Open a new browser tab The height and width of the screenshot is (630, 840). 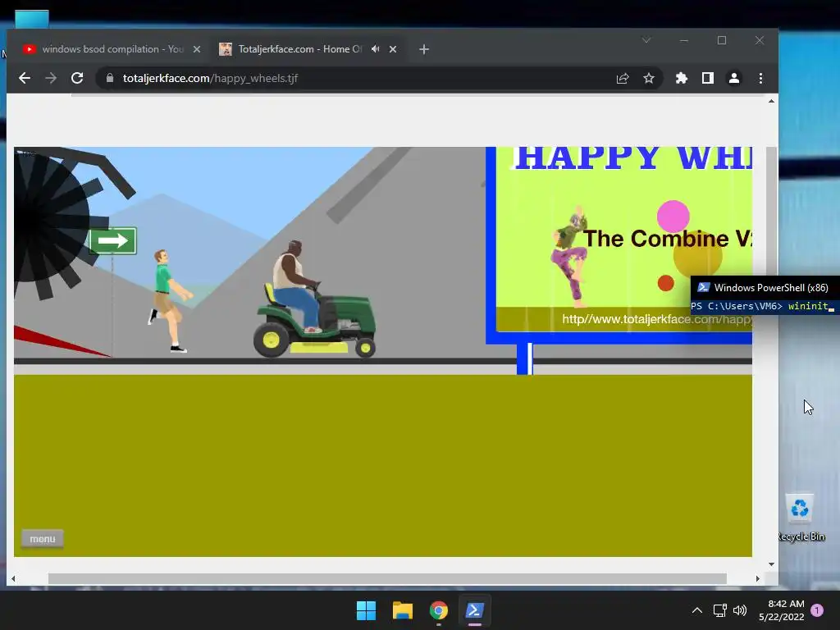[424, 49]
